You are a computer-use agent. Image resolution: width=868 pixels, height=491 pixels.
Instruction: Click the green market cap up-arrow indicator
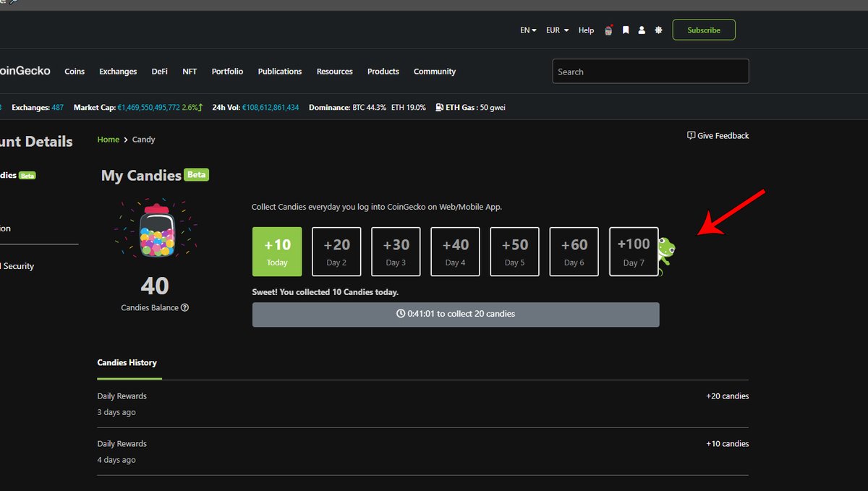(x=200, y=107)
